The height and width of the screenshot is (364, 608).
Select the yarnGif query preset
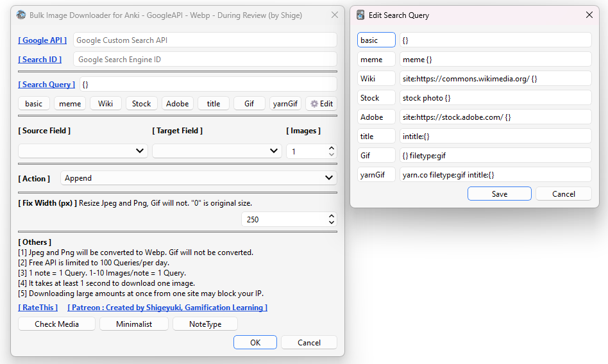[285, 104]
